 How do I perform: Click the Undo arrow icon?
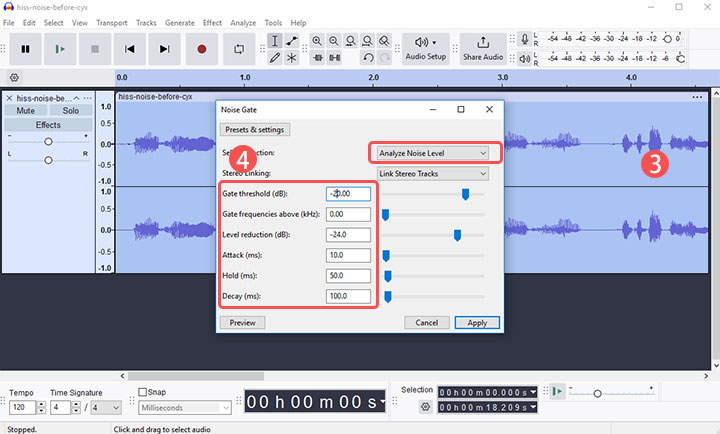tap(368, 58)
